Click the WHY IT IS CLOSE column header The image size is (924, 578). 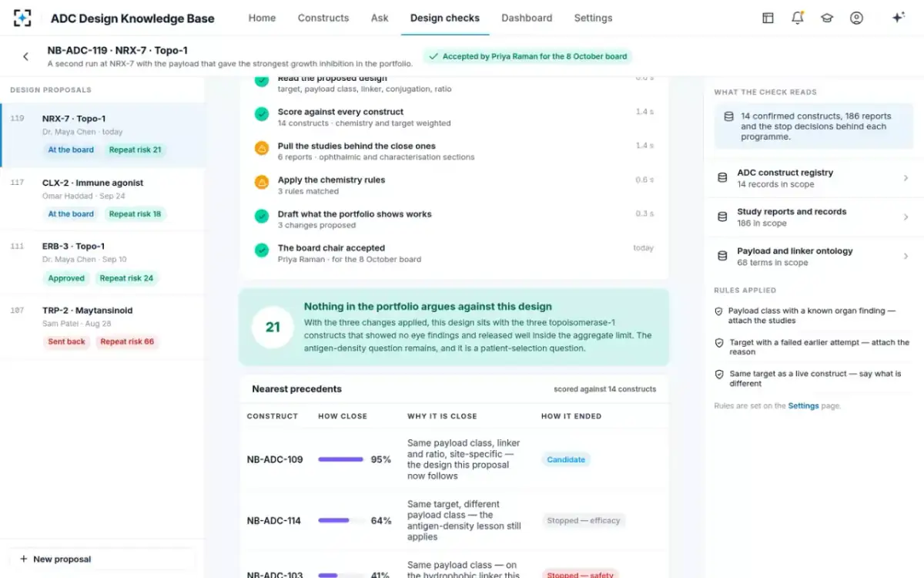(x=442, y=416)
